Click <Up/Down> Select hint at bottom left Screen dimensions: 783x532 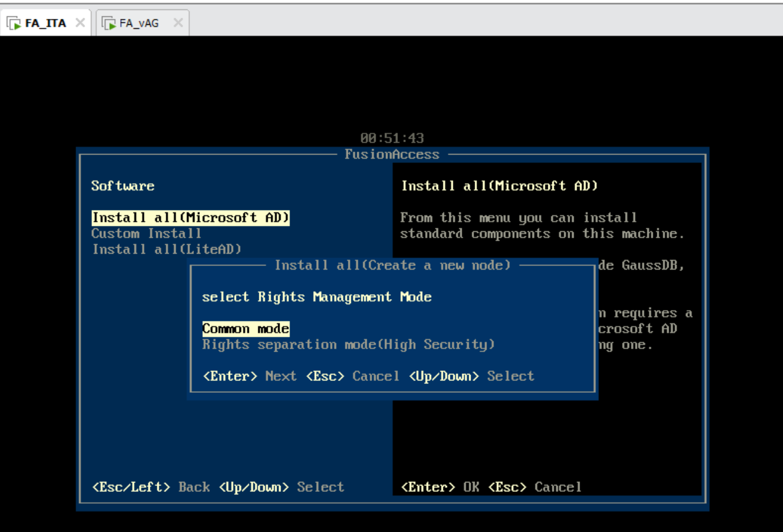click(x=281, y=487)
